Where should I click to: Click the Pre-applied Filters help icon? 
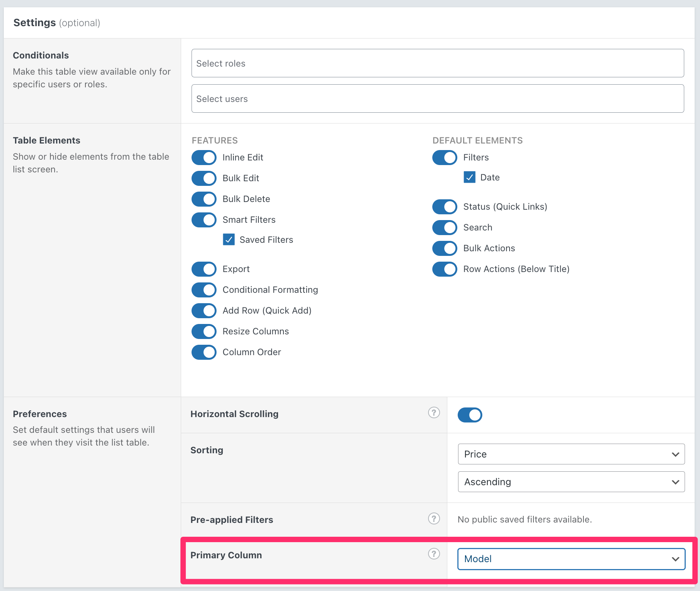(x=434, y=518)
